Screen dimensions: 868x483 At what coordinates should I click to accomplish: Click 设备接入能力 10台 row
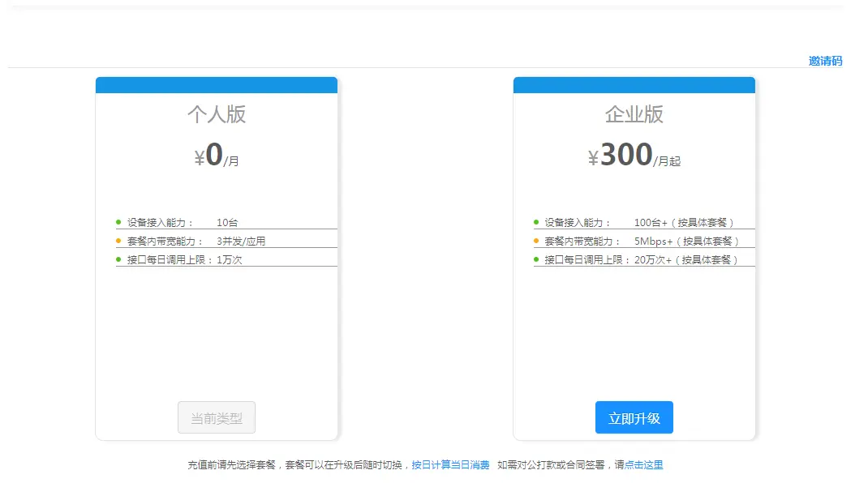coord(226,222)
